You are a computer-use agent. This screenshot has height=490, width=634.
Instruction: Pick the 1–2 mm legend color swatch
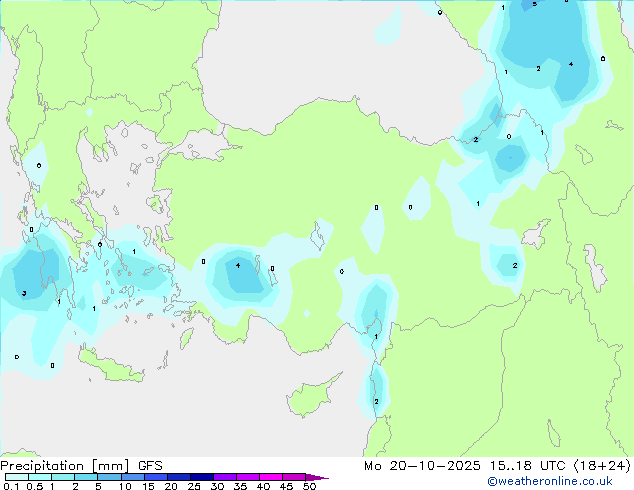63,477
